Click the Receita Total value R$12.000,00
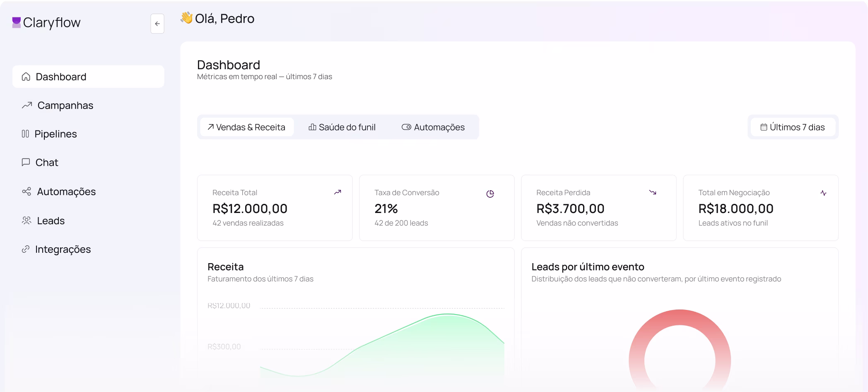Viewport: 868px width, 392px height. (250, 208)
